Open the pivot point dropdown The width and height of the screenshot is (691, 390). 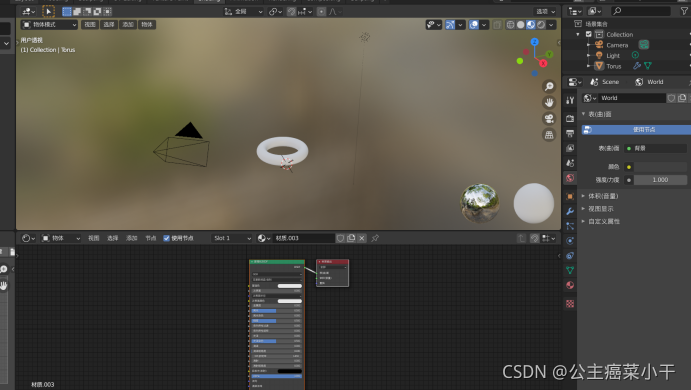coord(275,11)
